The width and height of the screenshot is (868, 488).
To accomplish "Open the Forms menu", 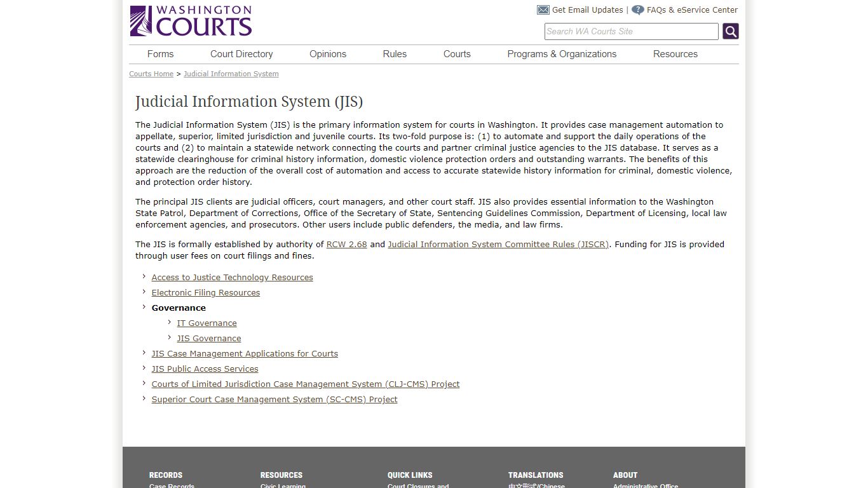I will pyautogui.click(x=160, y=54).
